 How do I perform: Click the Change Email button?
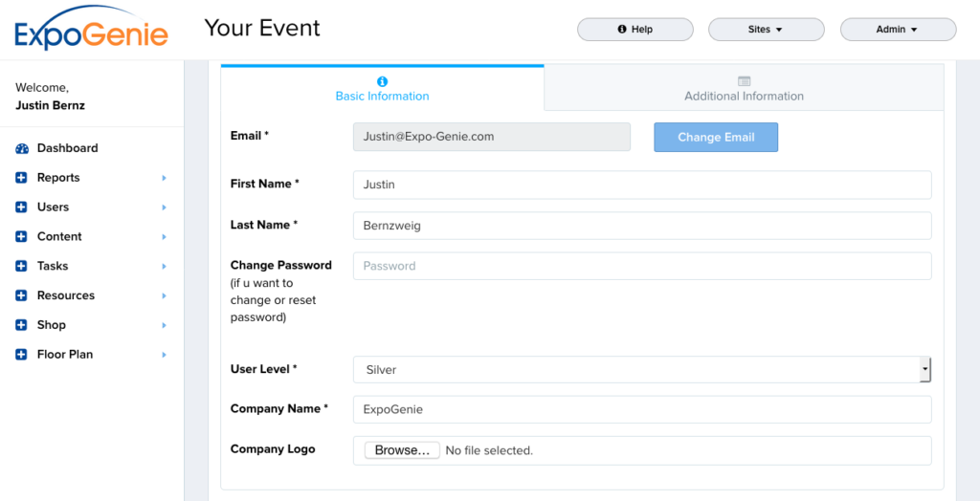716,137
